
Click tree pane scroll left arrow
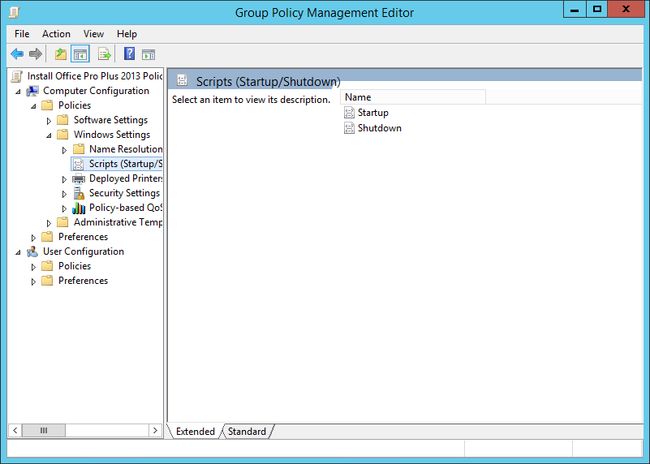(x=15, y=430)
